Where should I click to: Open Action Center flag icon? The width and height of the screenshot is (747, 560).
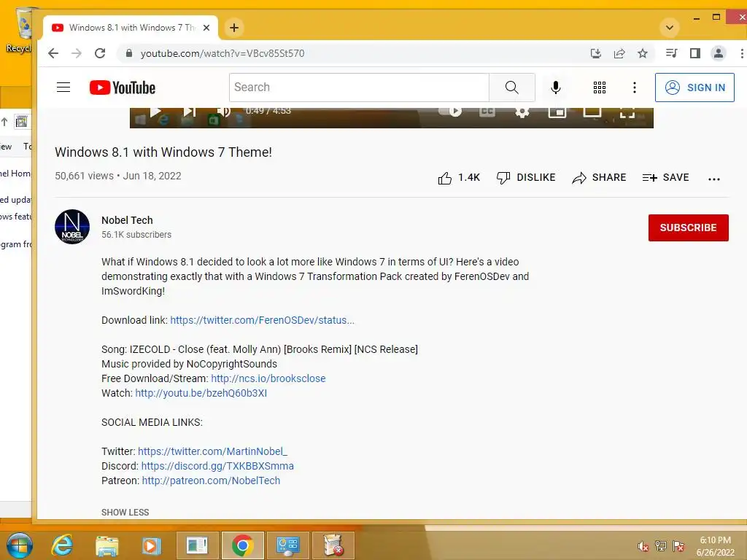point(678,545)
